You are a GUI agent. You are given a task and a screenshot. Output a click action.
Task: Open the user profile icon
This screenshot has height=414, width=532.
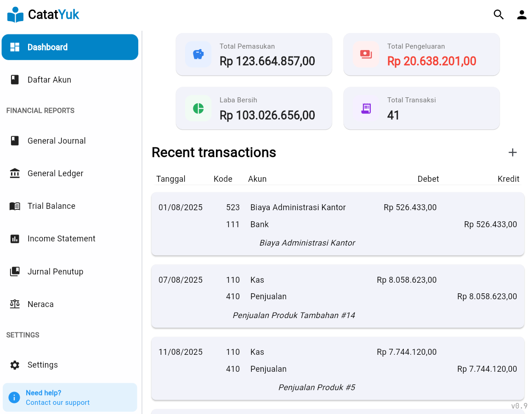[521, 15]
